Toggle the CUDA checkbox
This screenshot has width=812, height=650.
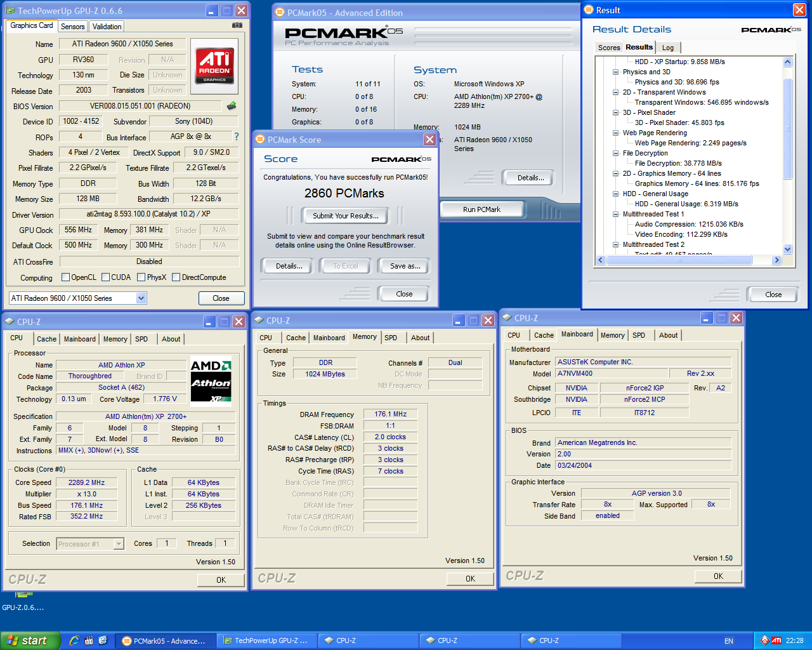click(x=105, y=277)
